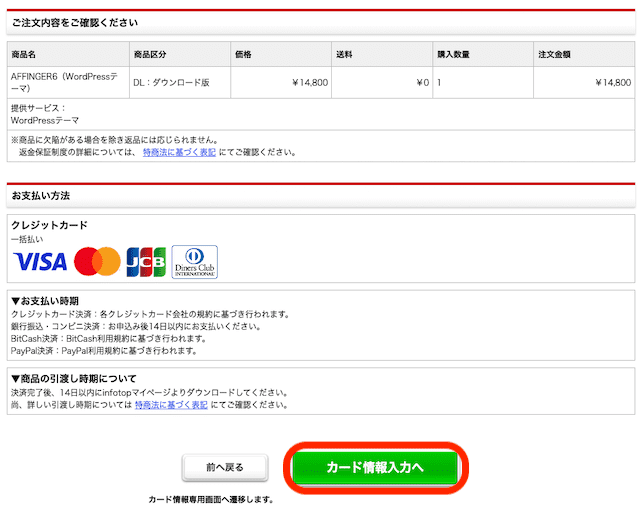
Task: Click カード情報専用画面へ遷移します note
Action: [211, 499]
